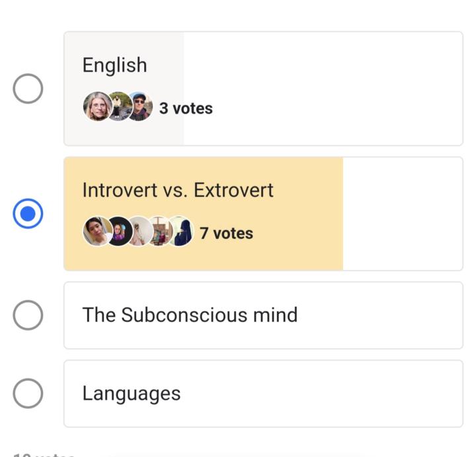
Task: Open the 7 votes list
Action: [226, 233]
